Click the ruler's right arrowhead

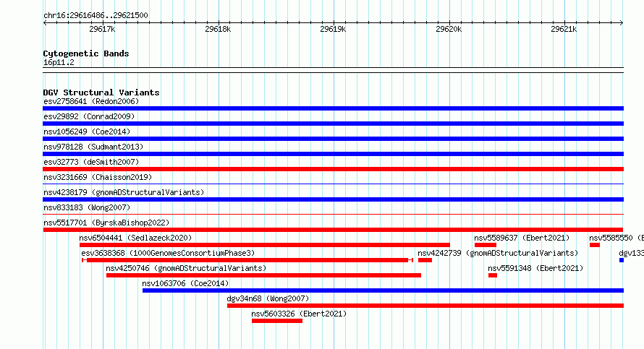pos(622,22)
